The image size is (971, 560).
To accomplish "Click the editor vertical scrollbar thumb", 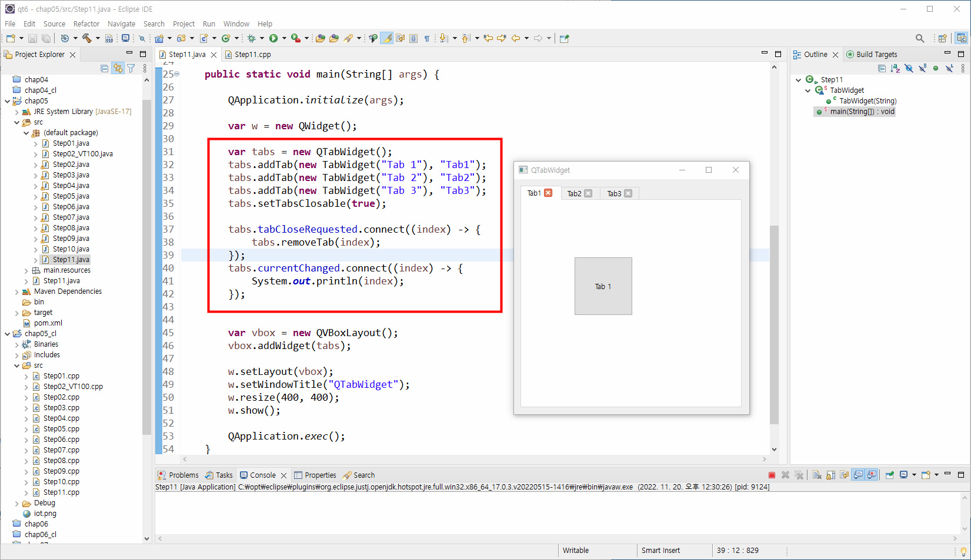I will tap(774, 324).
